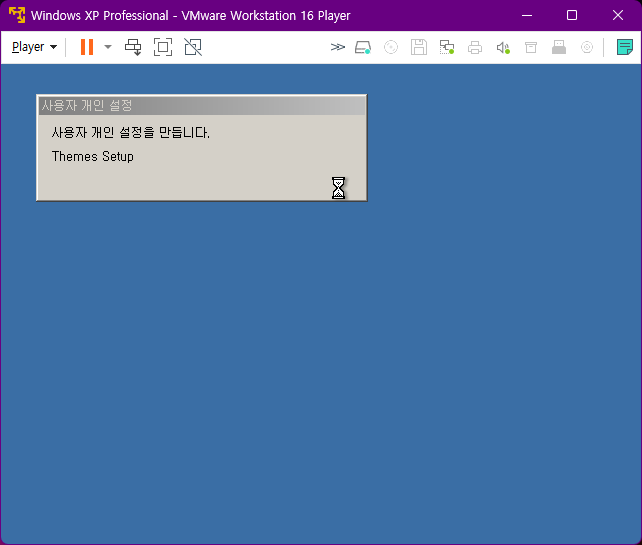This screenshot has width=642, height=545.
Task: Maximize the VMware Player window
Action: (x=572, y=16)
